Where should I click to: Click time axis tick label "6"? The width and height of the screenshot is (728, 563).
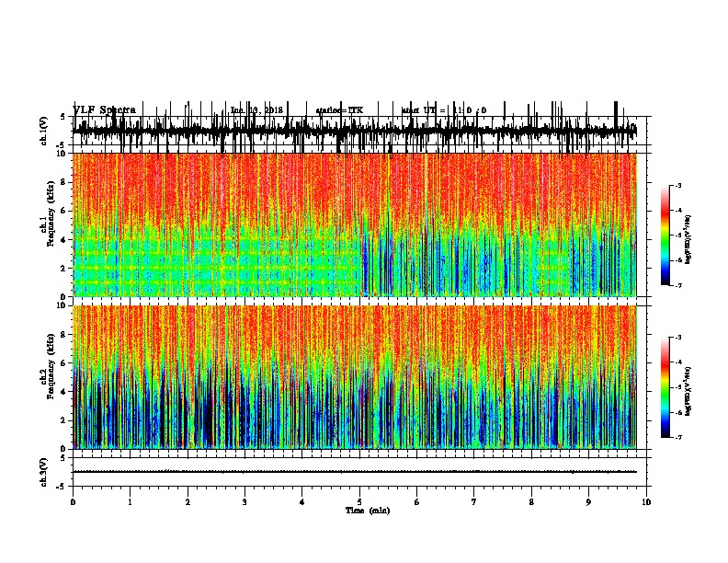tap(417, 502)
